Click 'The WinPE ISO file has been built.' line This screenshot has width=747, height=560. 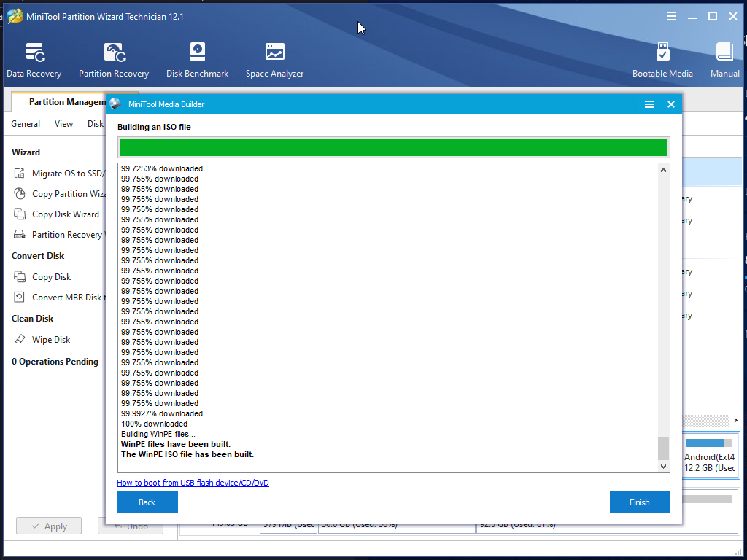(187, 454)
